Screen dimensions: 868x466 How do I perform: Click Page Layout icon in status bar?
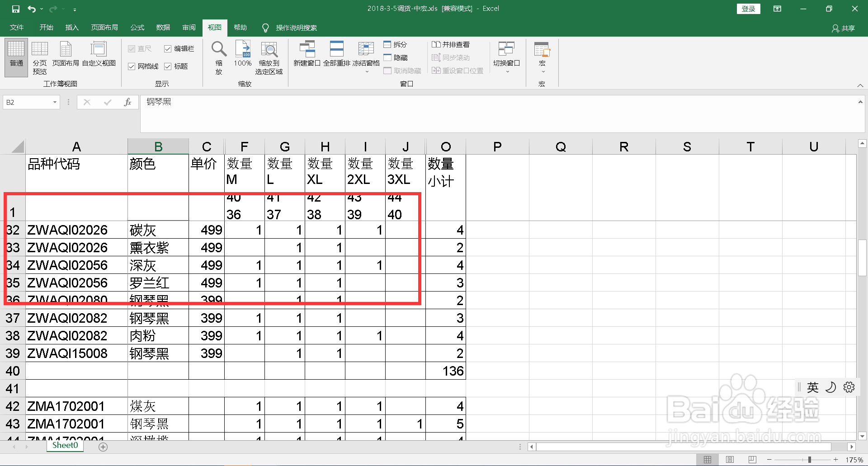pos(730,460)
